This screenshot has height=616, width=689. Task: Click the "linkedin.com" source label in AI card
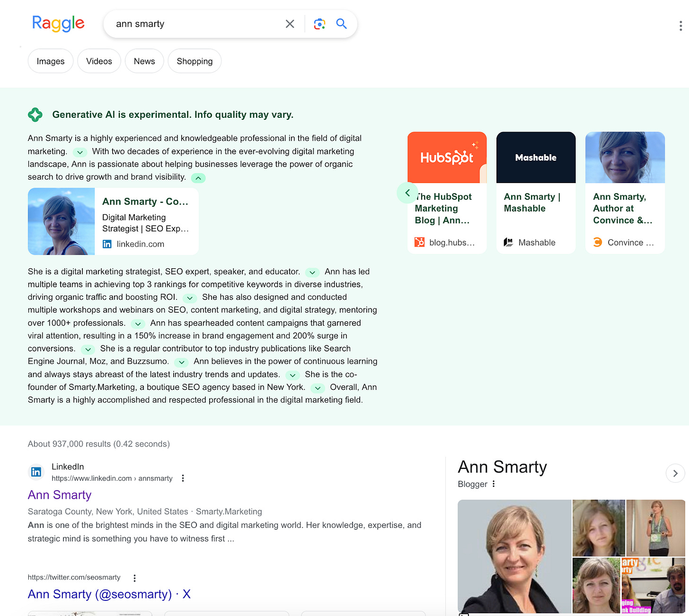tap(141, 244)
